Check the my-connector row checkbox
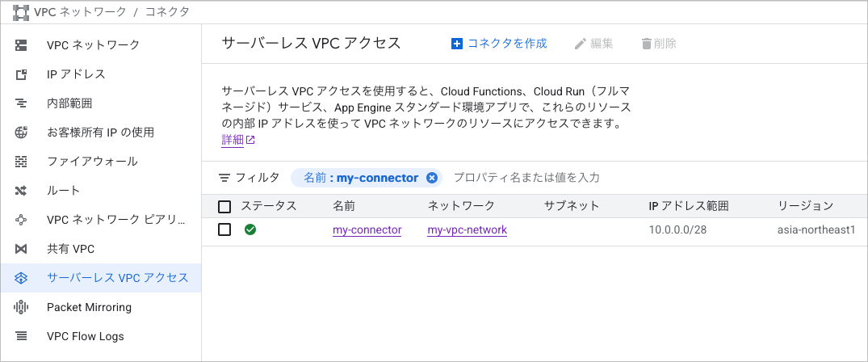The height and width of the screenshot is (362, 868). 224,229
